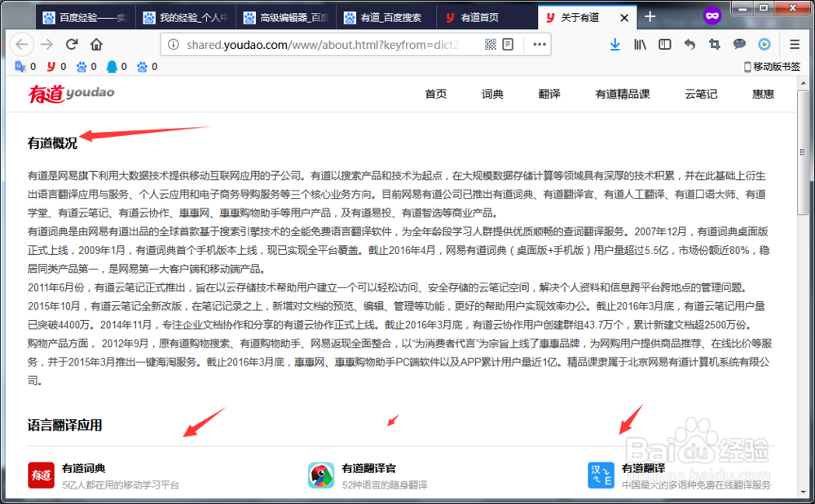
Task: Open the 有道词典 red app icon
Action: [41, 476]
